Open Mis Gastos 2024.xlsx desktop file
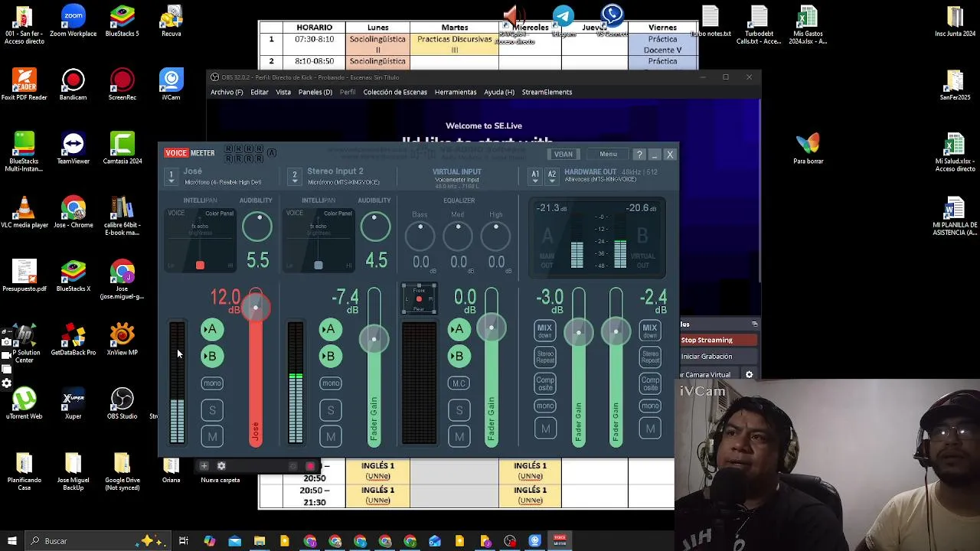This screenshot has width=980, height=551. [x=808, y=24]
